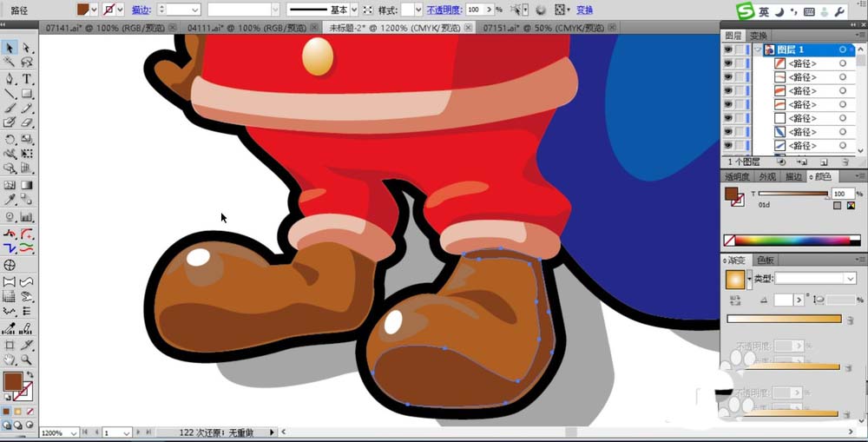Select the Eyedropper tool

point(10,200)
